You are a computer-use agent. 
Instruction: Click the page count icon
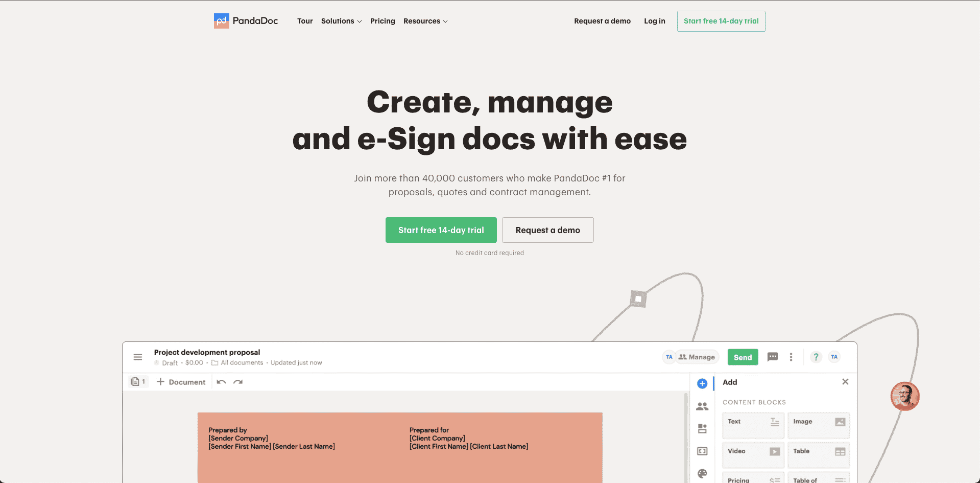coord(138,382)
